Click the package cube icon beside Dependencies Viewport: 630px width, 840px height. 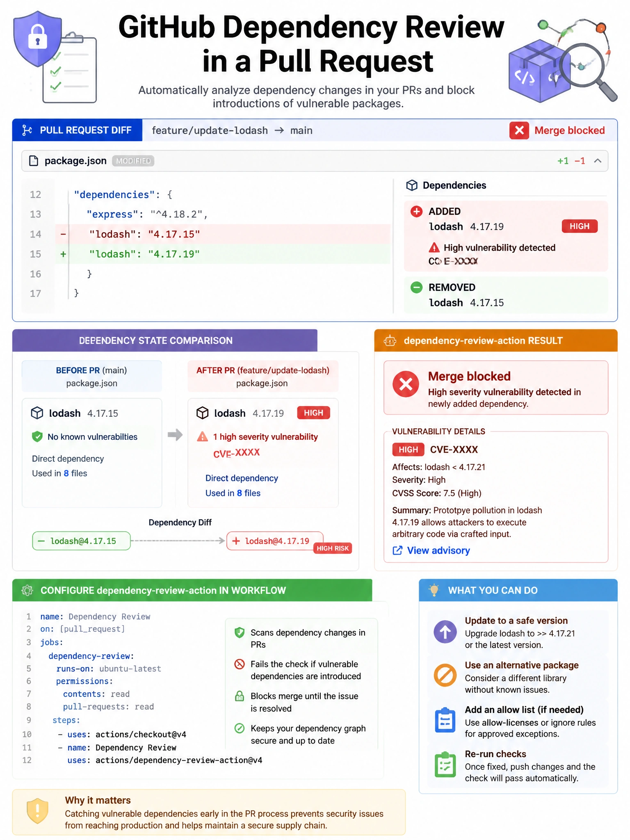pos(412,185)
